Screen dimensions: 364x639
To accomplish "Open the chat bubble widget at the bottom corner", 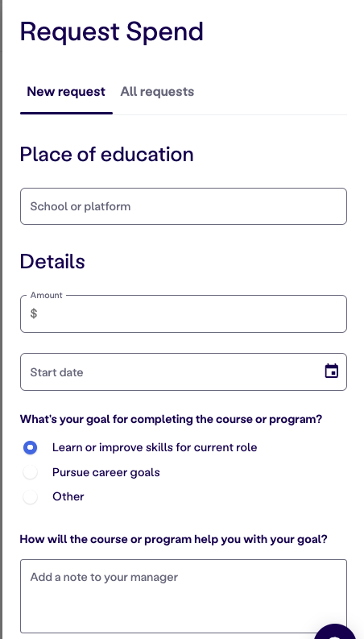I will (x=339, y=632).
